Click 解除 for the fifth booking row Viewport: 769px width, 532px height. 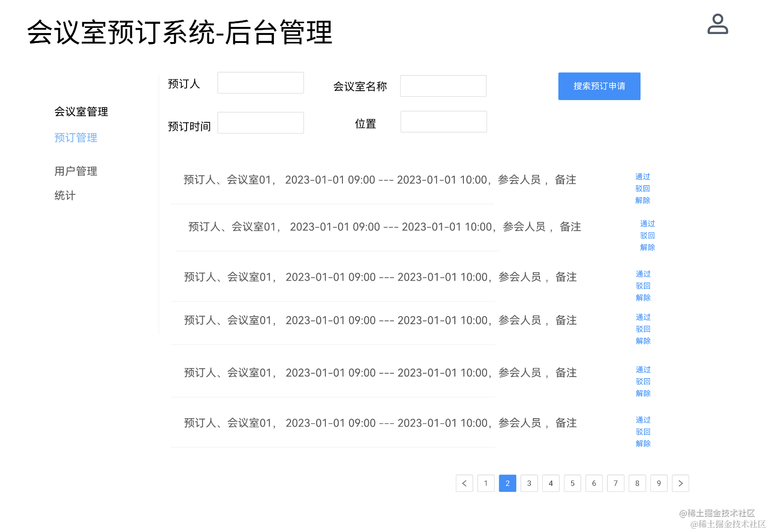click(643, 393)
